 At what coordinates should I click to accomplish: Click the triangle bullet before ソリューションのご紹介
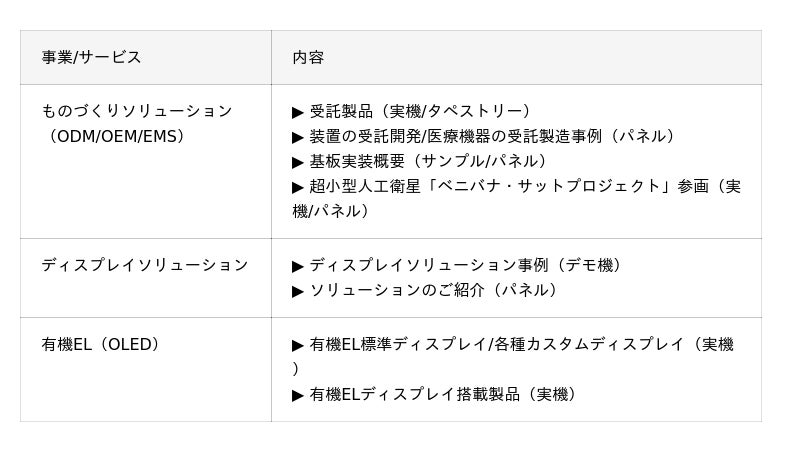298,291
